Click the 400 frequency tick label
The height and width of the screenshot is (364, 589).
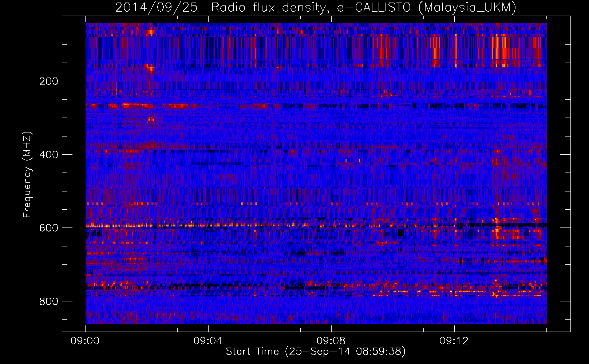coord(49,155)
